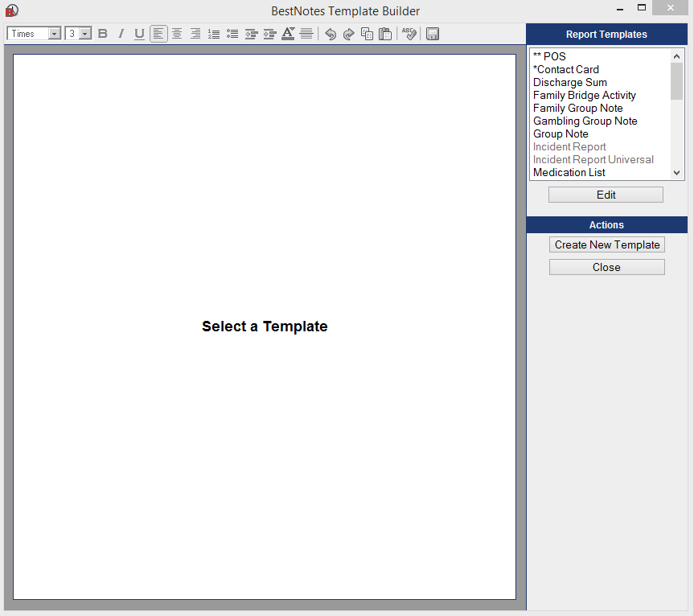Maximize the Template Builder window
This screenshot has width=694, height=616.
coord(642,7)
